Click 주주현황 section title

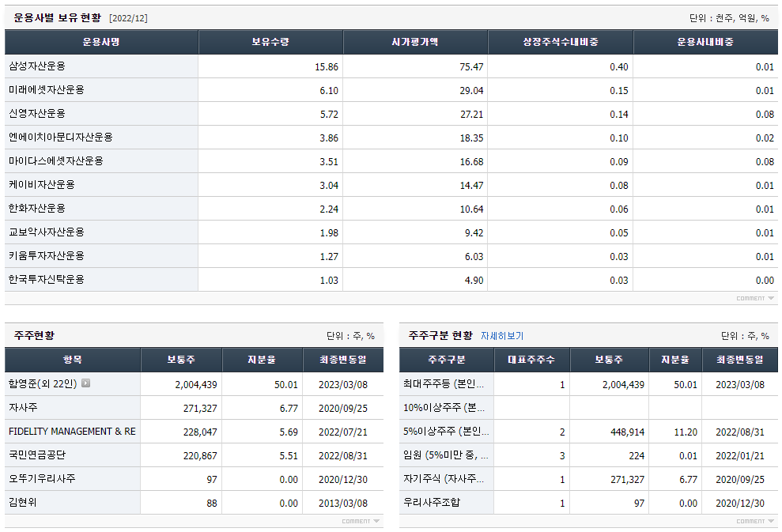tap(35, 335)
